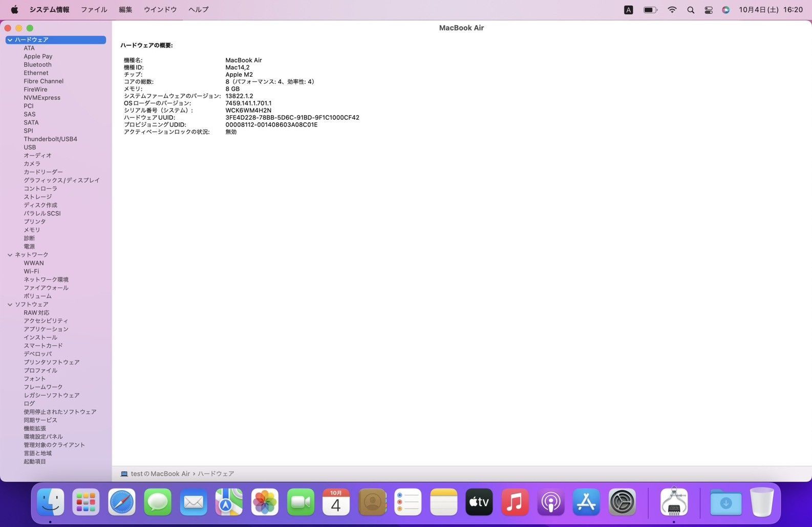Open Control Center in menu bar
Viewport: 812px width, 527px height.
click(709, 10)
